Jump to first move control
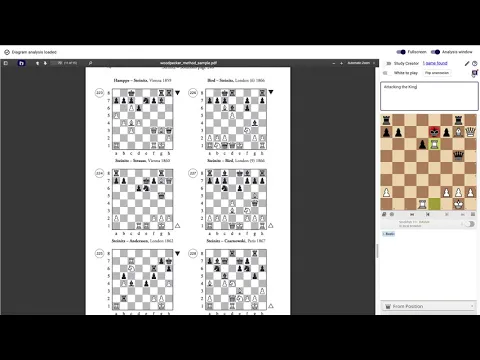480x360 pixels. pyautogui.click(x=412, y=214)
